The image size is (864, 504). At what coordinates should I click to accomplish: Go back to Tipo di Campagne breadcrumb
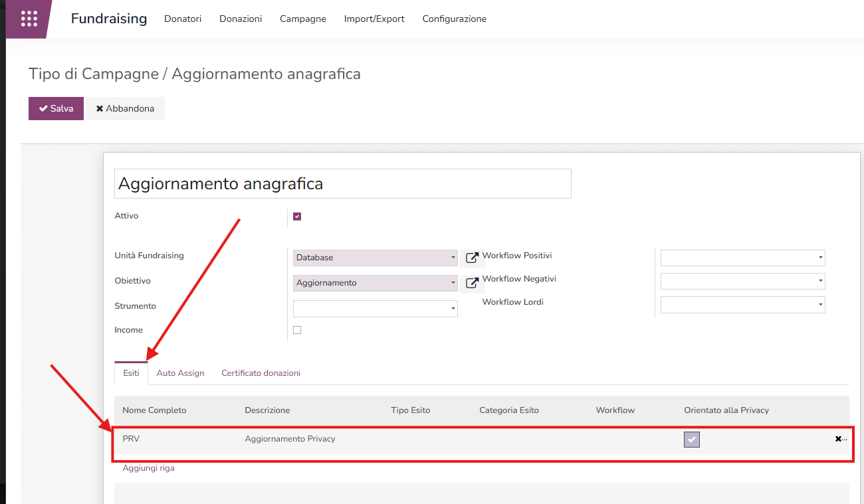coord(94,74)
